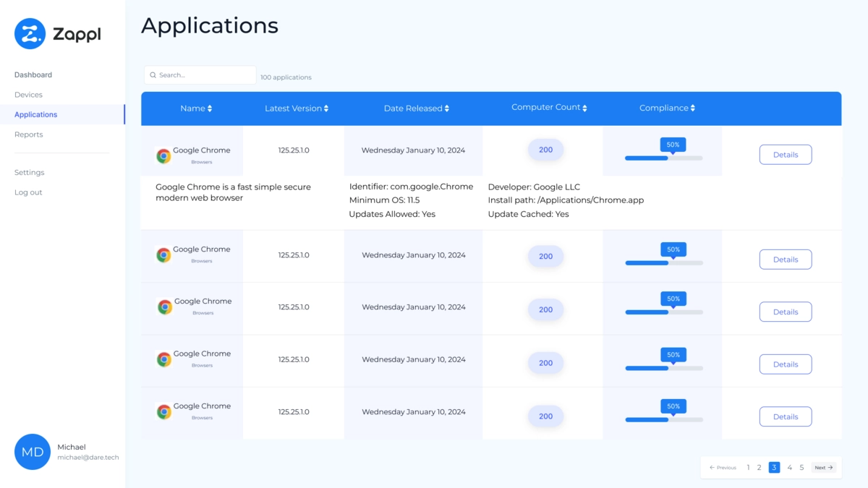Image resolution: width=868 pixels, height=488 pixels.
Task: Sort by the Date Released column
Action: [x=416, y=108]
